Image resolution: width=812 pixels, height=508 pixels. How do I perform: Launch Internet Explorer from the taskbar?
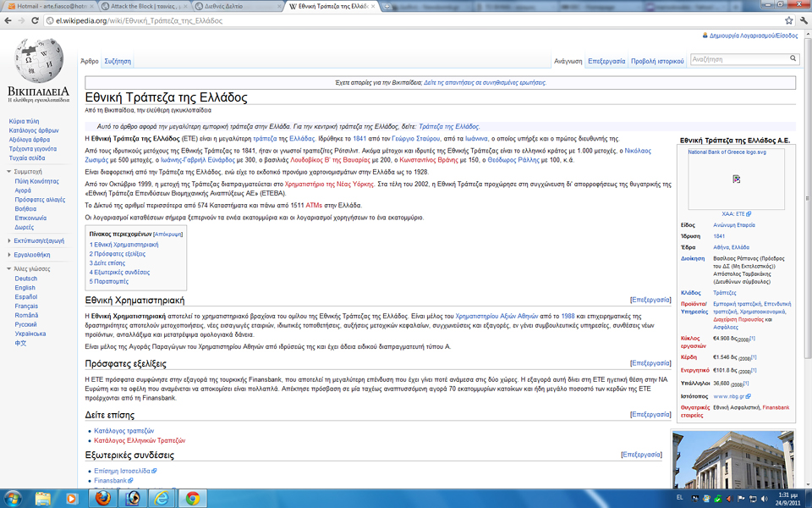coord(162,497)
